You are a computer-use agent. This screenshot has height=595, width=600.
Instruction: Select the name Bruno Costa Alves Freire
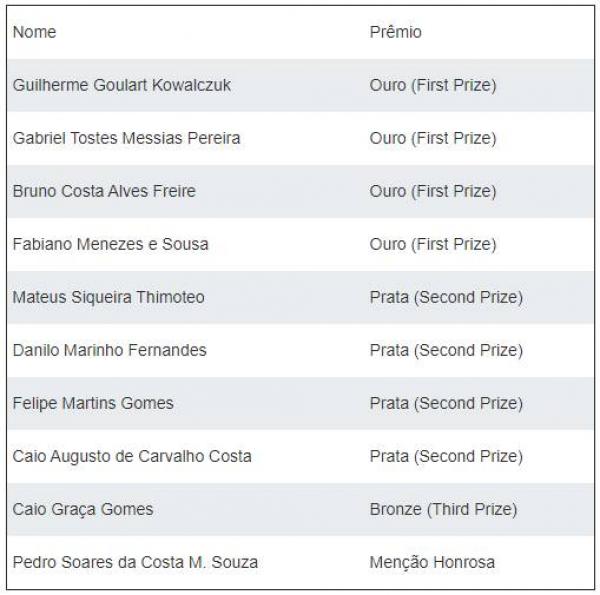[x=104, y=191]
